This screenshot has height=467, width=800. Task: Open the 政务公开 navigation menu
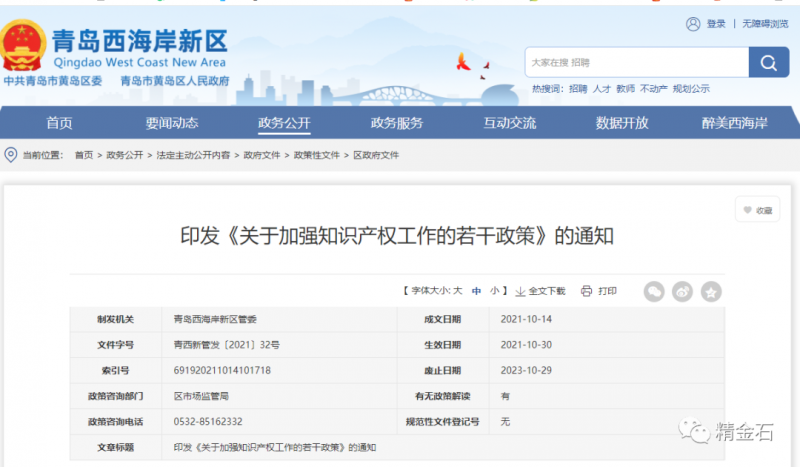[284, 123]
